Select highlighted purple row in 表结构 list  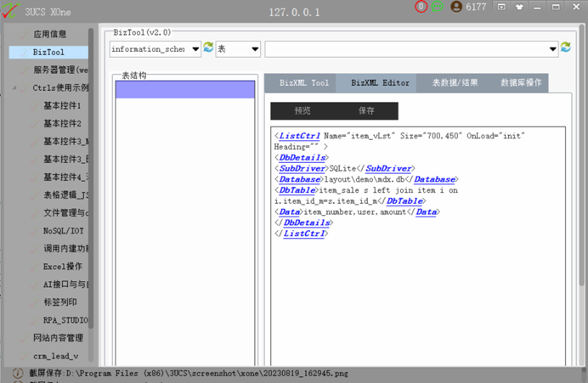(x=185, y=89)
